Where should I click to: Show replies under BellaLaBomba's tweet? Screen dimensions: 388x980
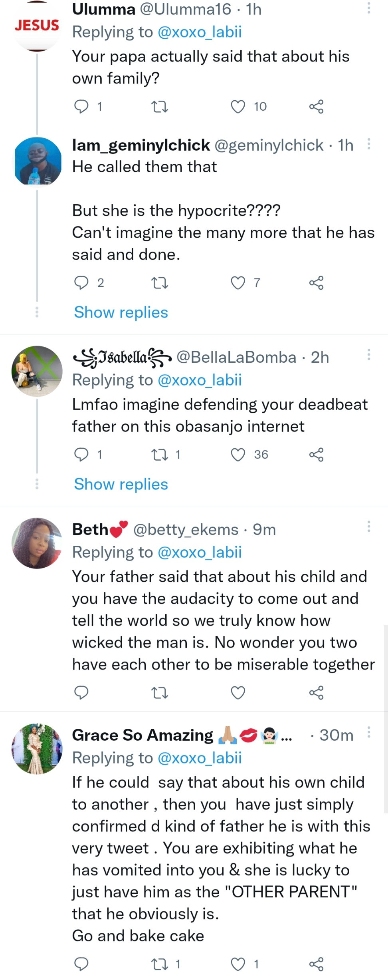tap(121, 484)
